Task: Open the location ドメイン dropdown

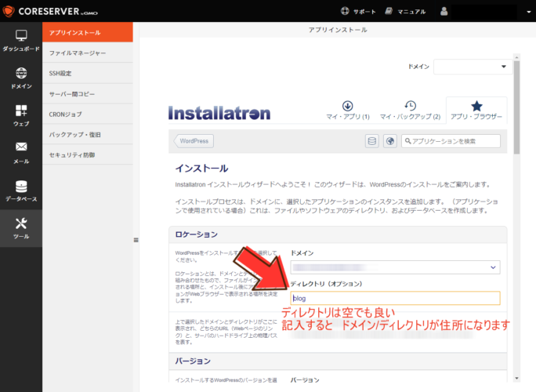Action: point(395,267)
